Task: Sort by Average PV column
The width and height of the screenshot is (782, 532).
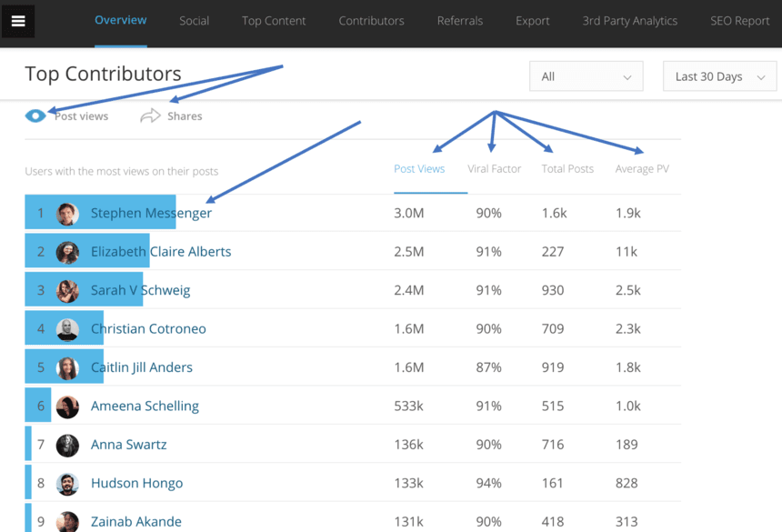Action: 642,169
